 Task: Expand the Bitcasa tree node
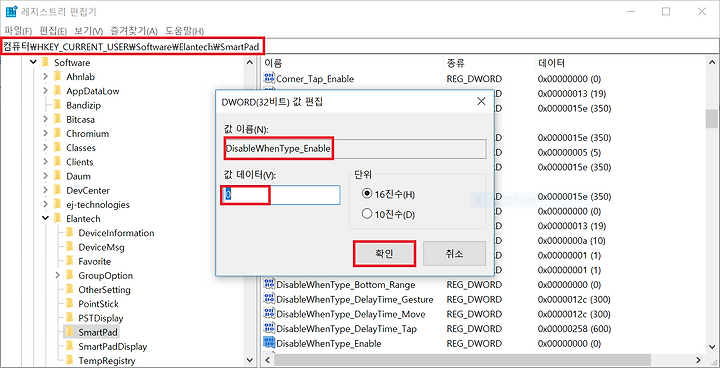45,119
